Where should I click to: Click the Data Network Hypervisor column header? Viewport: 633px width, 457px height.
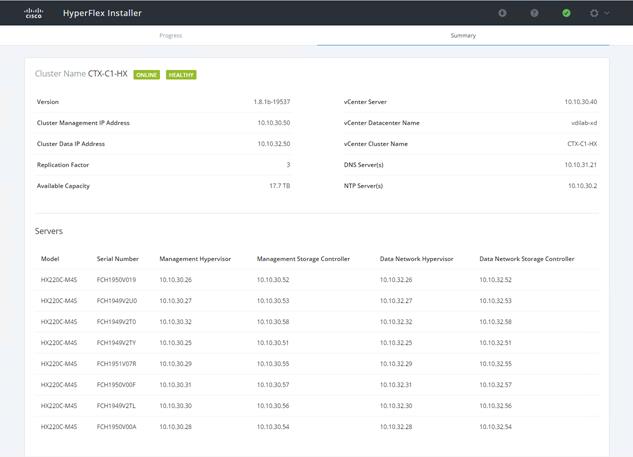[416, 259]
